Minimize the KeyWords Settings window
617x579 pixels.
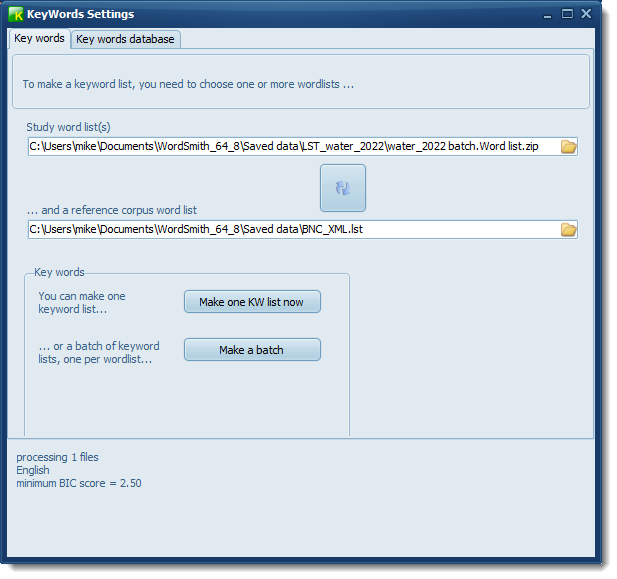(x=547, y=15)
